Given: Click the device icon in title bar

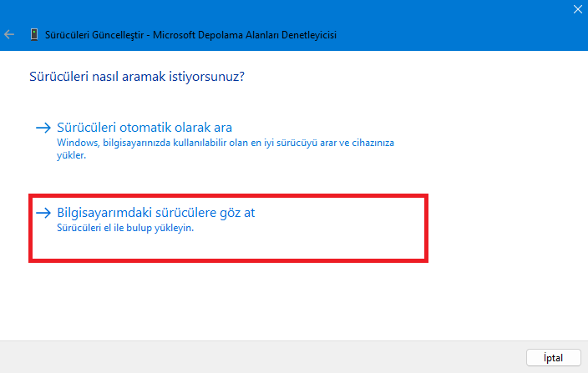Looking at the screenshot, I should click(x=34, y=34).
